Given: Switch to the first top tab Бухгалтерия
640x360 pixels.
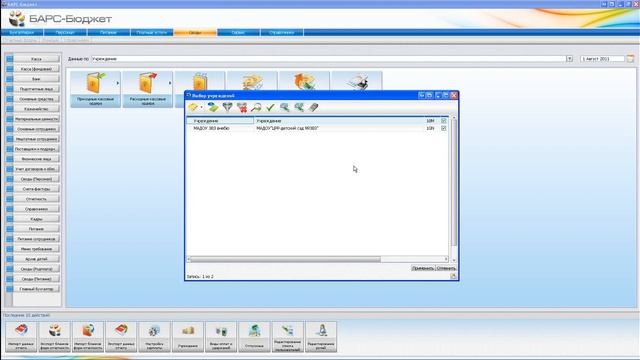Looking at the screenshot, I should (x=22, y=32).
